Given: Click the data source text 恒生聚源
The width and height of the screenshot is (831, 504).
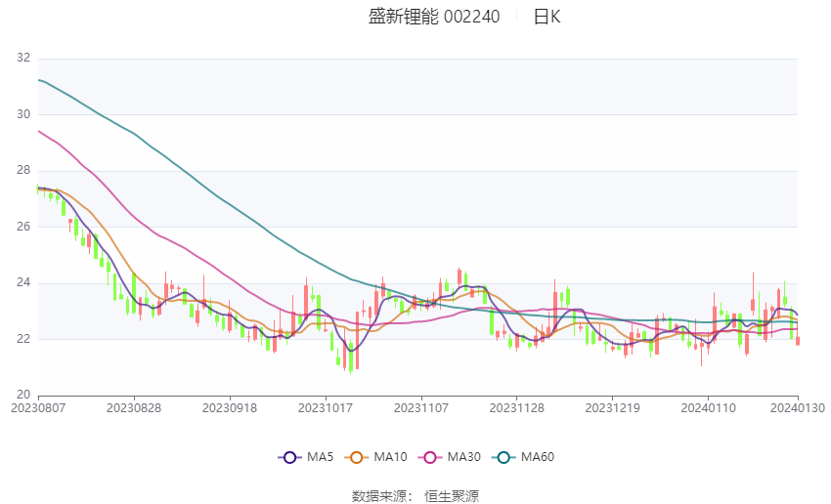Looking at the screenshot, I should pyautogui.click(x=452, y=496).
